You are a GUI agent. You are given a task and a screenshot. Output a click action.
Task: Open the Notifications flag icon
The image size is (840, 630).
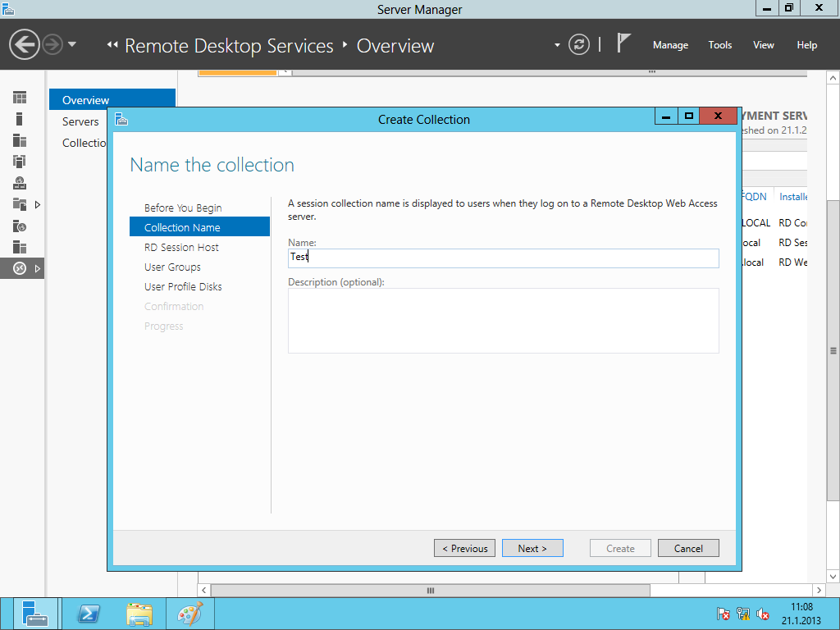coord(623,44)
